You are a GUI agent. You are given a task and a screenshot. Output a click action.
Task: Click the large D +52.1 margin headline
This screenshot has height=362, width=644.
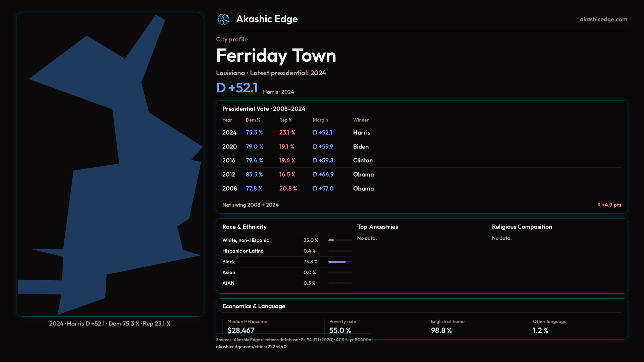coord(237,88)
